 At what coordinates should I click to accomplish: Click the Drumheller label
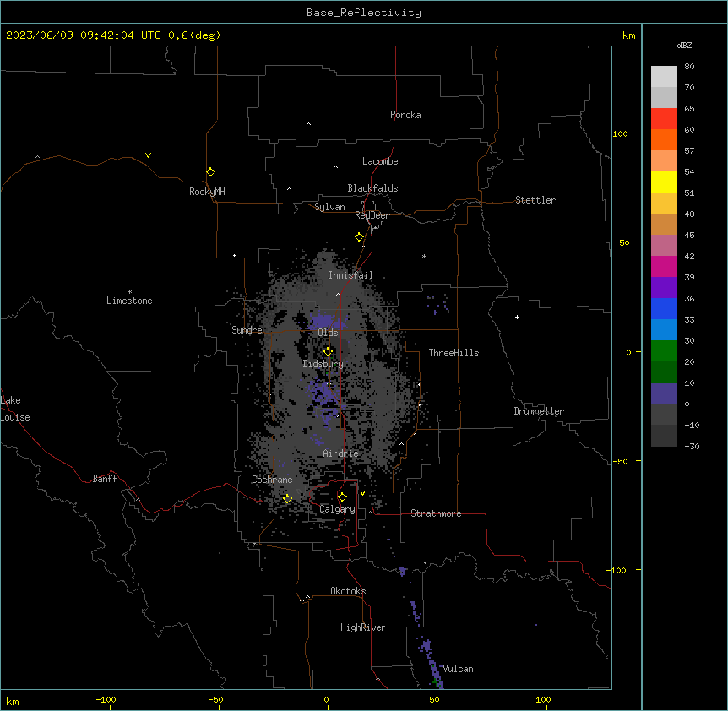(539, 411)
